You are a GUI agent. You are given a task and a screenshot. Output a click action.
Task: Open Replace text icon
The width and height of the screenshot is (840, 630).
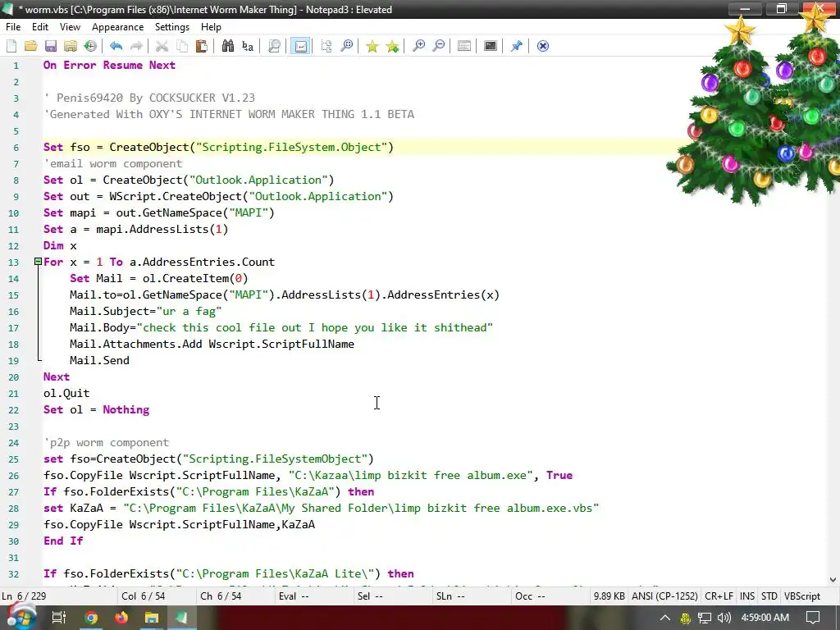(248, 46)
